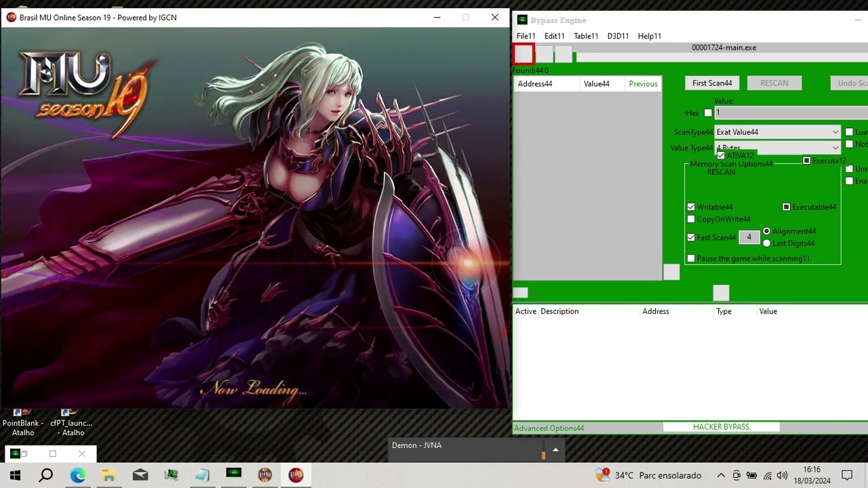Click the First Scan44 button

point(712,83)
